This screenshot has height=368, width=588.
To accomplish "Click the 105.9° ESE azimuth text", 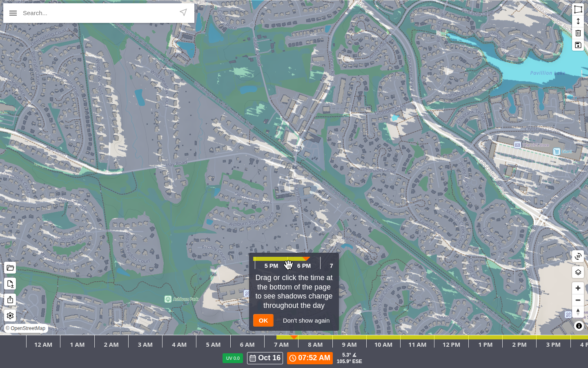I will [350, 361].
